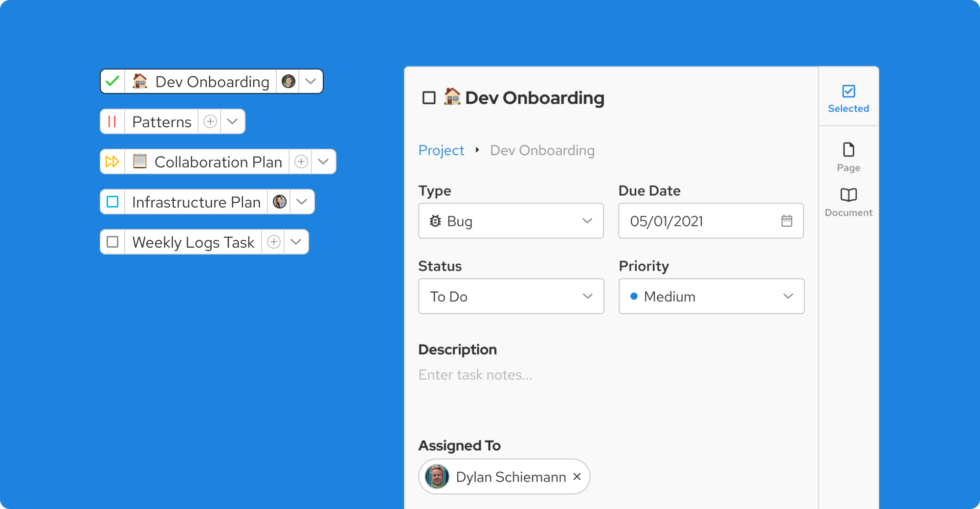The height and width of the screenshot is (509, 980).
Task: Follow the Project breadcrumb link
Action: (441, 150)
